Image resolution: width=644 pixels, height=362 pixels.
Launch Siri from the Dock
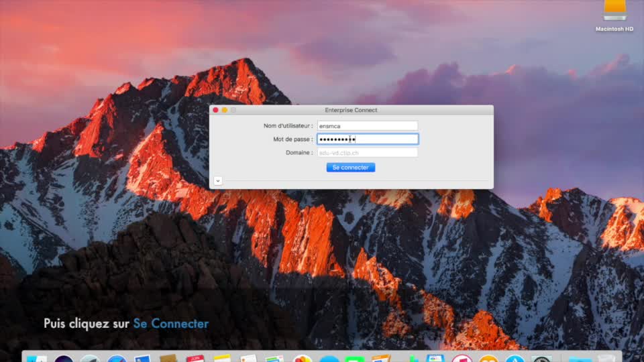tap(64, 359)
